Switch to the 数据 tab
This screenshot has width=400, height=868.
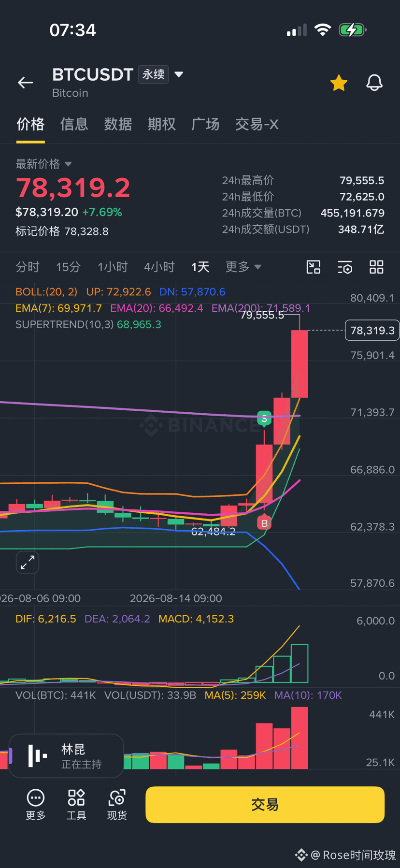coord(118,124)
